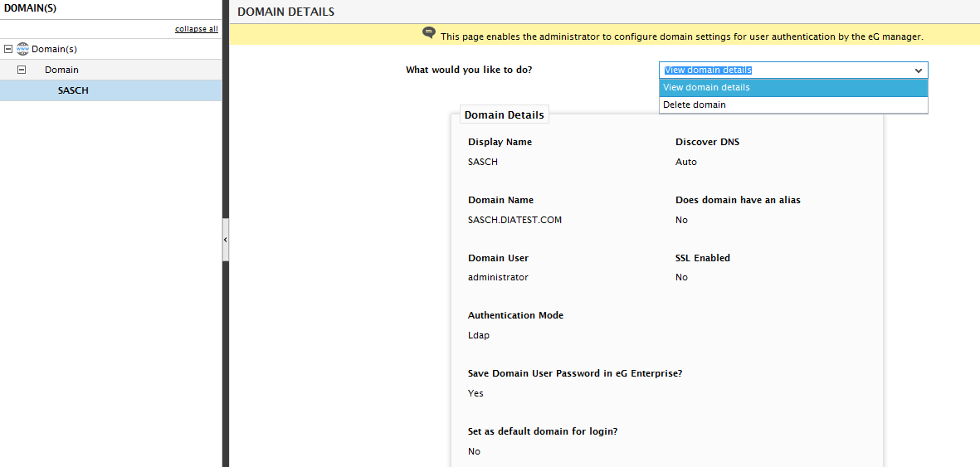
Task: Click the Auto DNS value
Action: (x=685, y=162)
